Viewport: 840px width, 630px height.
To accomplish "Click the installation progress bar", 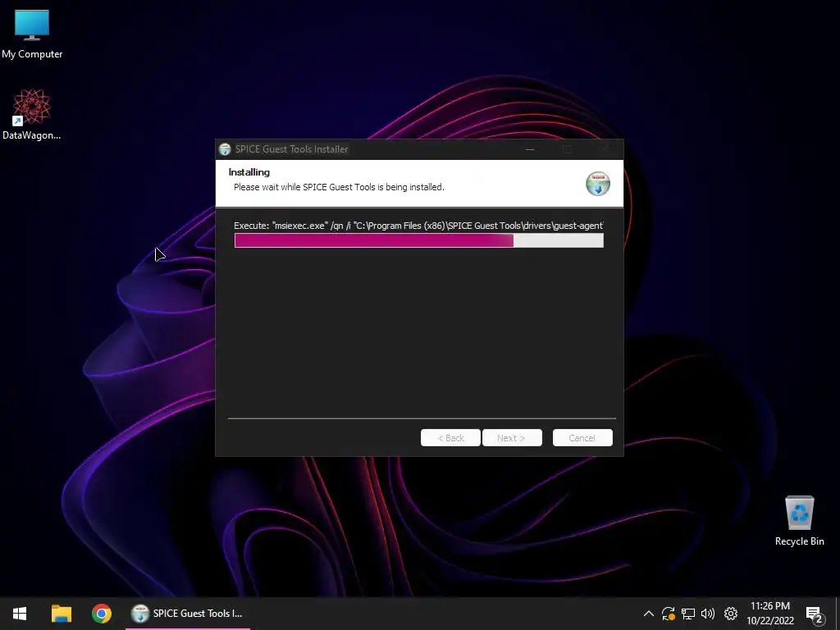I will point(419,240).
